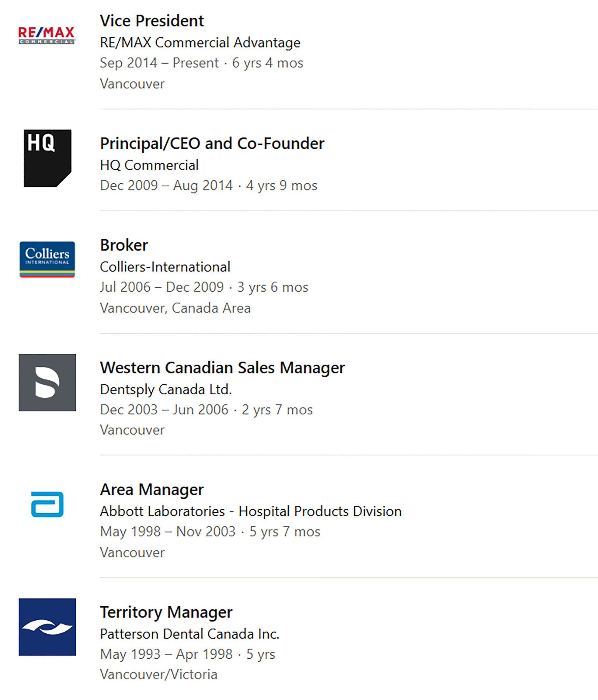This screenshot has width=598, height=700.
Task: Click the HQ Commercial company name
Action: pos(149,165)
